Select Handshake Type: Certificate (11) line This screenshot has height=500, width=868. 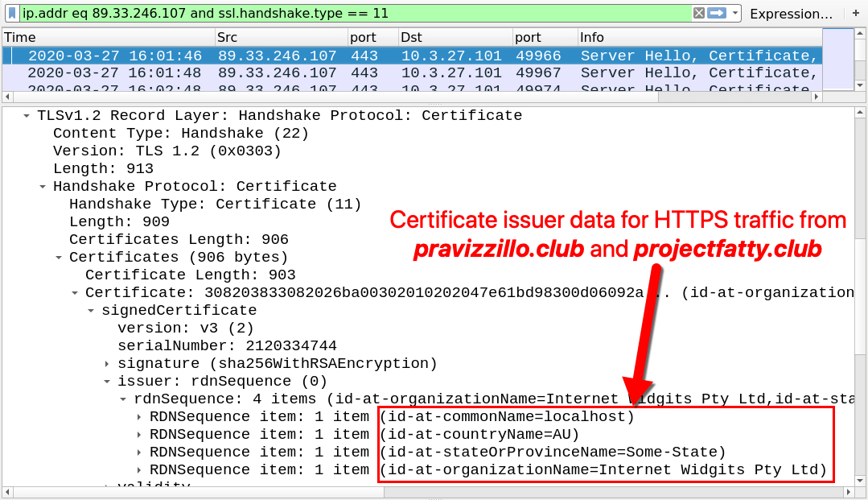coord(216,204)
